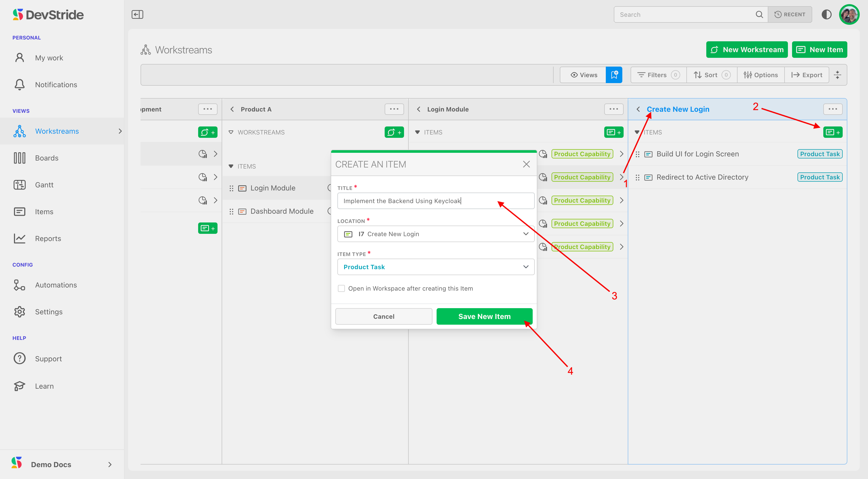Screen dimensions: 868x479
Task: Click add item icon in Create New Login column
Action: point(833,132)
